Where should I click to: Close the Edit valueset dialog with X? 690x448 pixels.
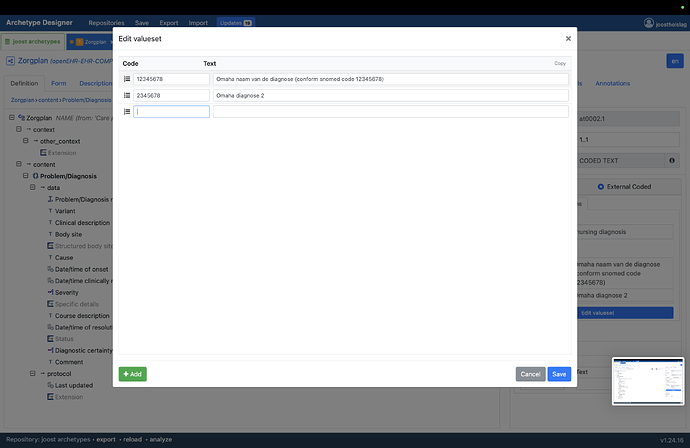coord(568,39)
